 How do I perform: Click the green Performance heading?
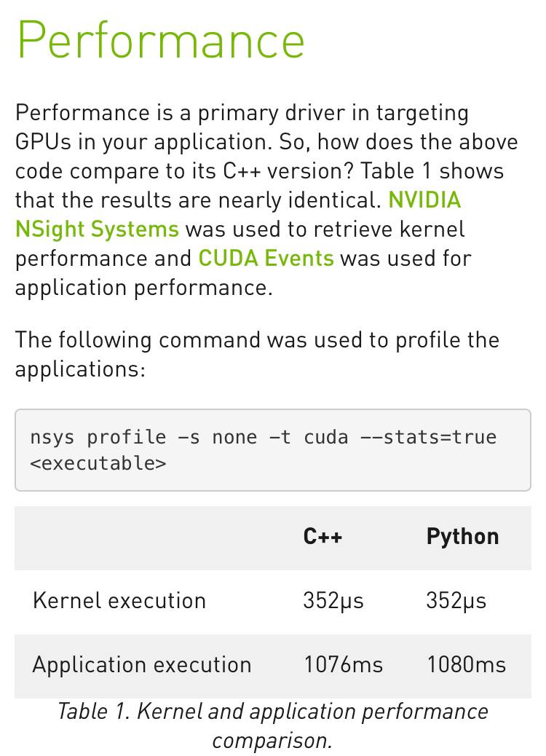[x=161, y=41]
